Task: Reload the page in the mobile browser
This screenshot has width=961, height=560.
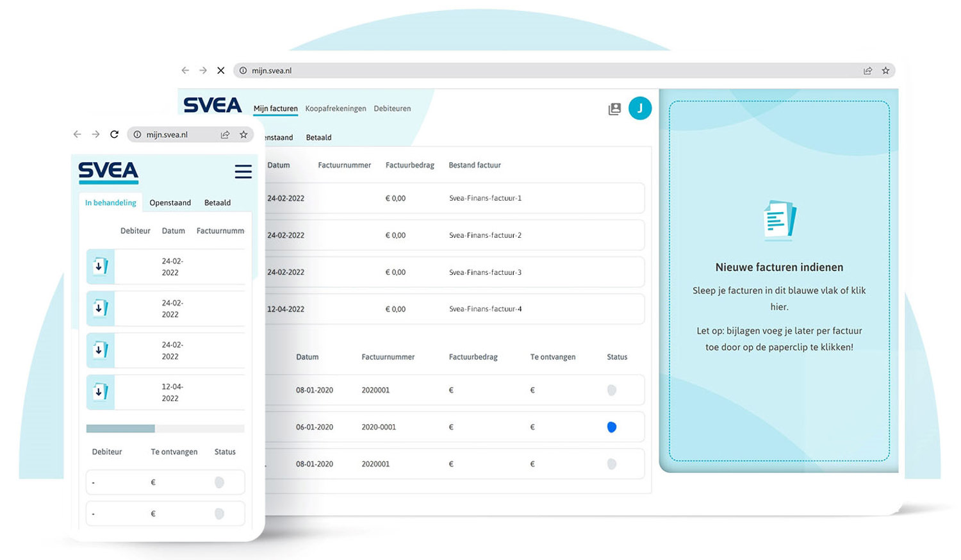Action: (x=114, y=135)
